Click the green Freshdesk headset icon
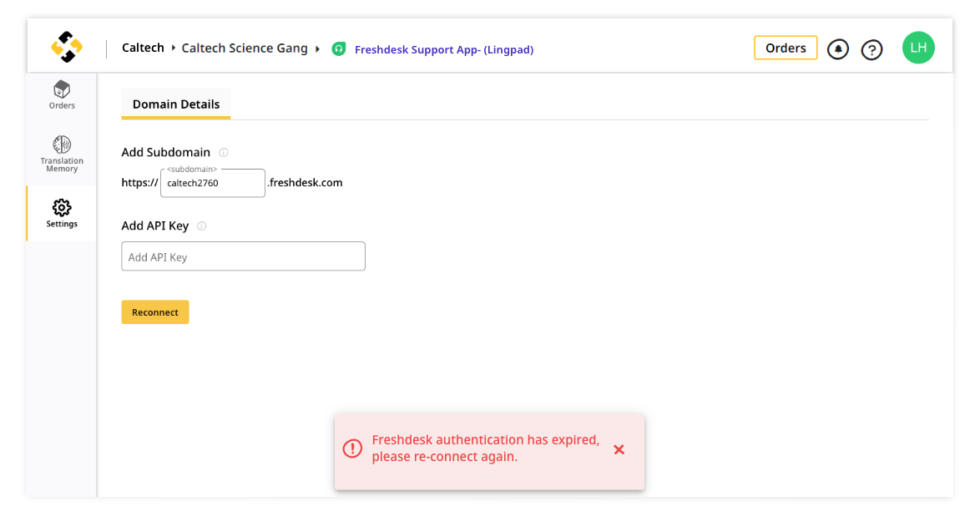Screen dimensions: 980x527 (339, 48)
